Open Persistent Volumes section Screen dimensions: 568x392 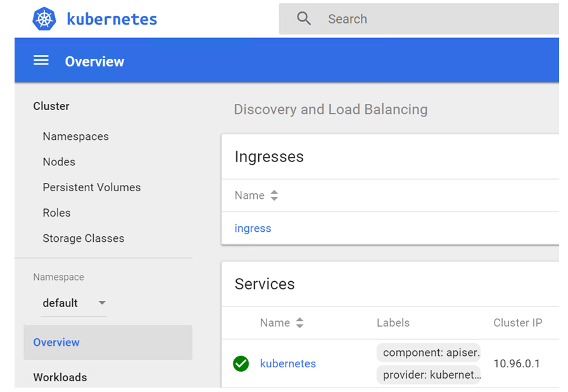pos(91,187)
